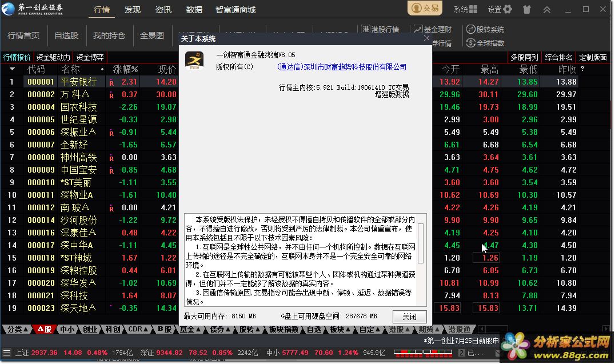615x364 pixels.
Task: Select the 科创 bottom tab
Action: 113,329
